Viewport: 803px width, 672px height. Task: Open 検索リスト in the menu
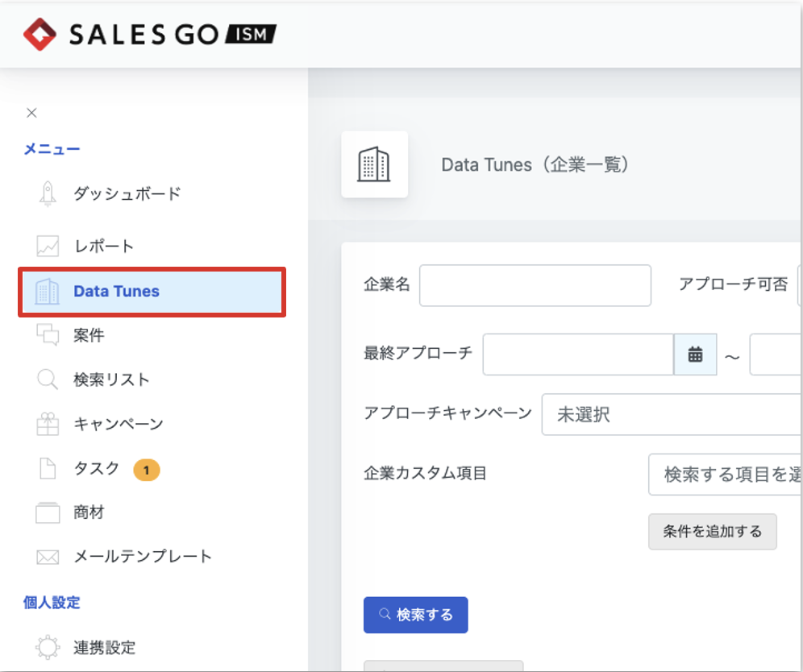(x=111, y=380)
